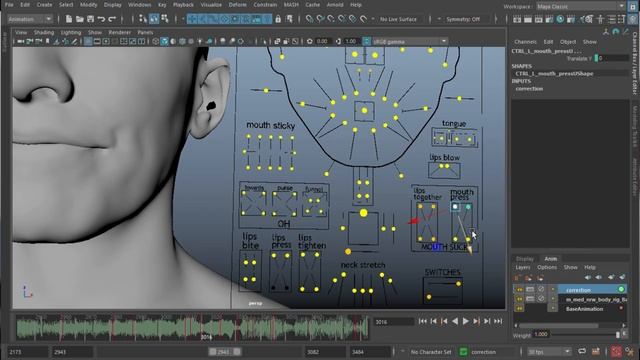Click the Play forward button
The width and height of the screenshot is (640, 360).
[x=465, y=321]
